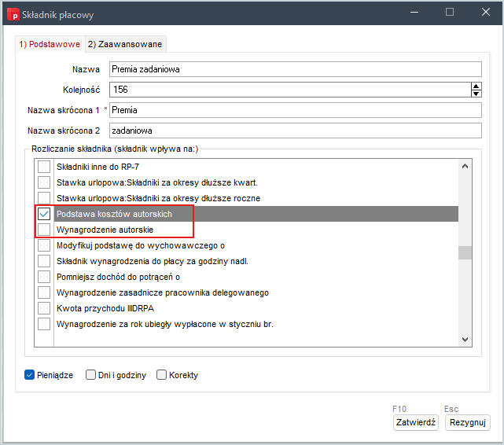Click the list scrollbar thumb
Viewport: 504px width, 445px height.
(465, 252)
